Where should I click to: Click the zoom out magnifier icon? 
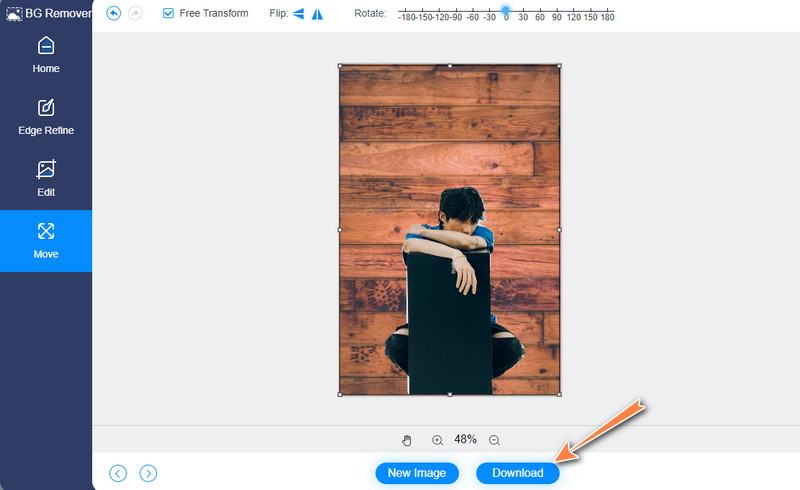coord(494,440)
